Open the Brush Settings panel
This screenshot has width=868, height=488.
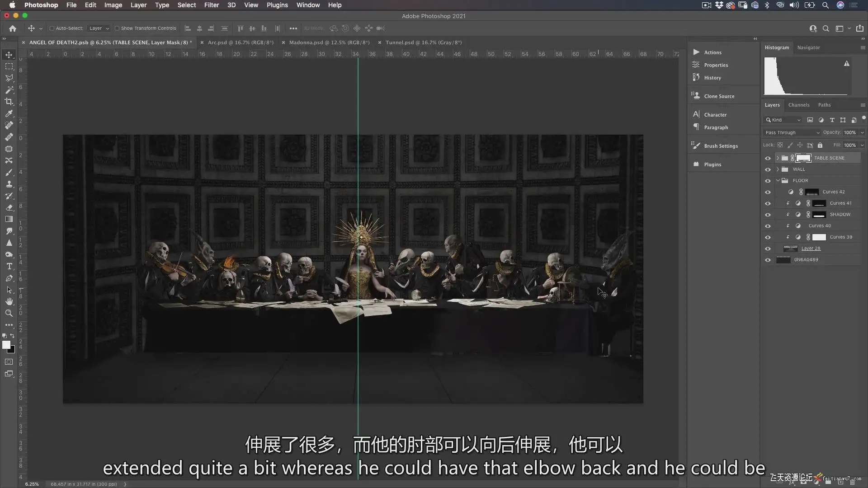[x=721, y=146]
